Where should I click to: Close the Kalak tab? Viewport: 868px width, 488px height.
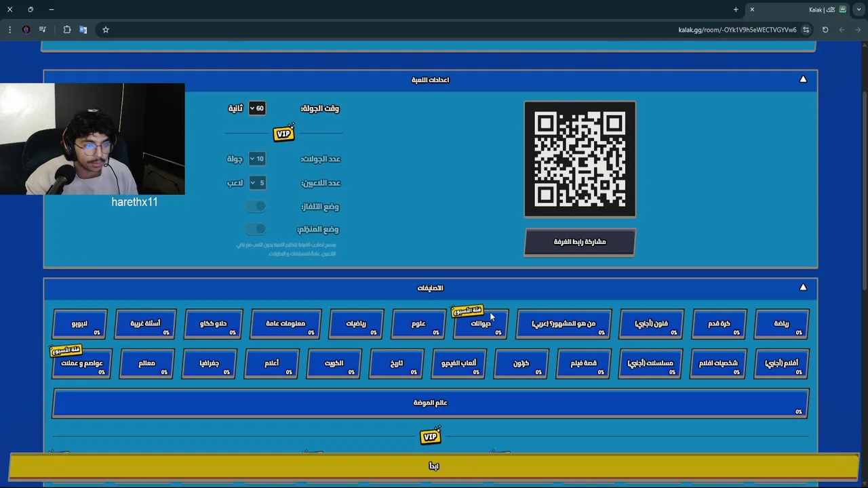[752, 9]
